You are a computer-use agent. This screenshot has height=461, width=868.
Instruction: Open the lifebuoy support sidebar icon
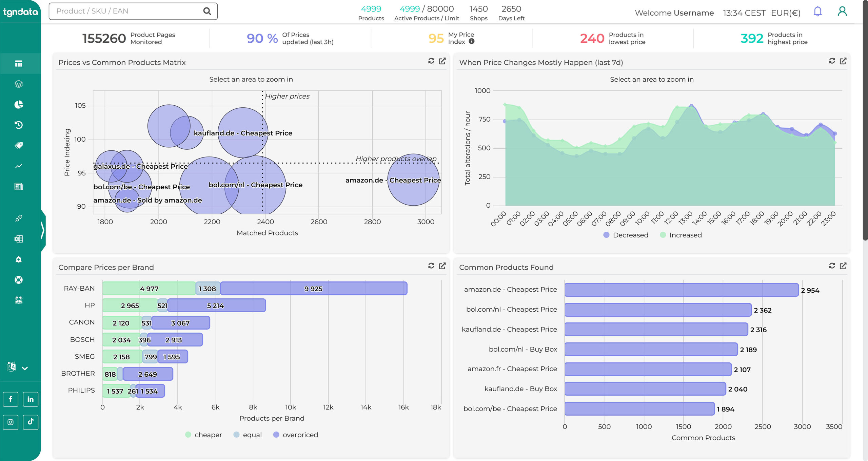19,280
